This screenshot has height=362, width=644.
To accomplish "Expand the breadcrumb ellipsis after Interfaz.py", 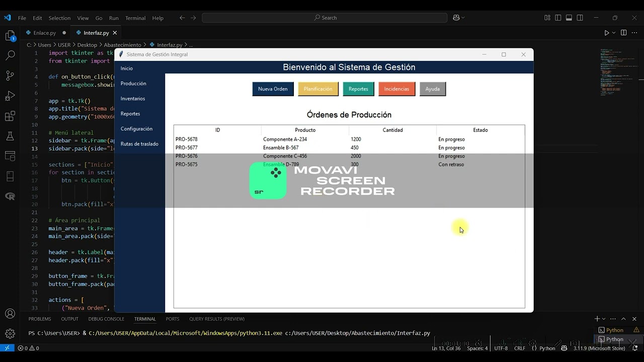I will click(191, 45).
